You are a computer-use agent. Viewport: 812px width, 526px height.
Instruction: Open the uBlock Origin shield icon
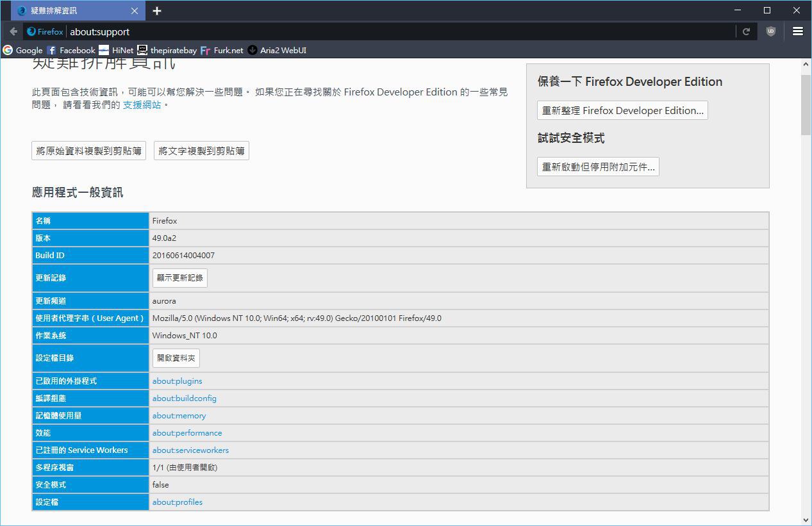tap(770, 31)
